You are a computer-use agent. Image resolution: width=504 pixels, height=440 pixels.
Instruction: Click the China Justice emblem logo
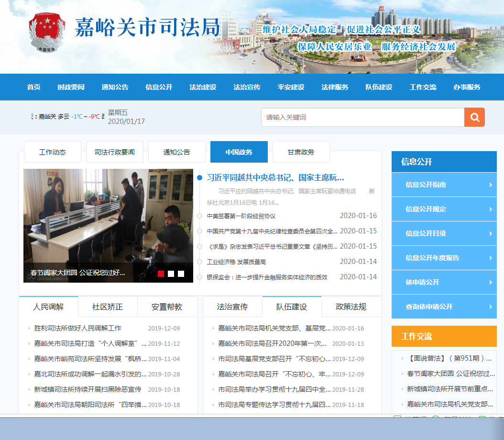[x=45, y=33]
